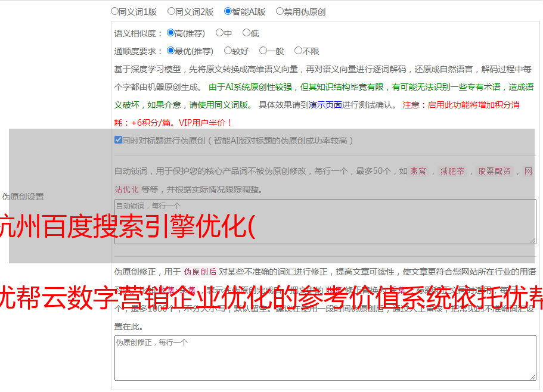Set 语义相似度 to 低

tap(246, 33)
